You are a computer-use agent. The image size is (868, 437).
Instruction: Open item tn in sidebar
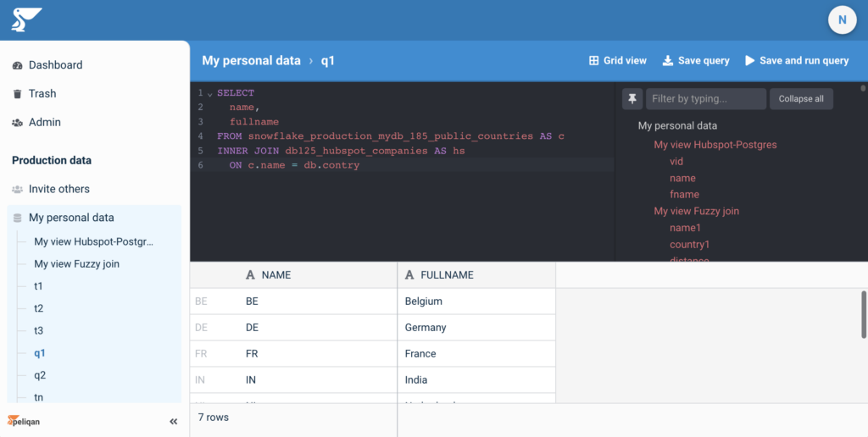tap(39, 397)
